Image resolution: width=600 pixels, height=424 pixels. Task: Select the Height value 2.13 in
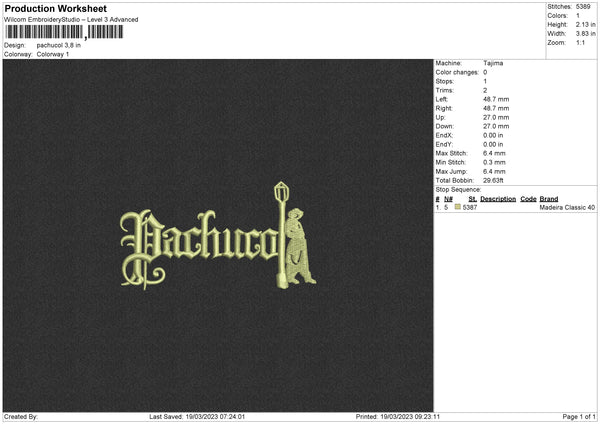point(585,24)
